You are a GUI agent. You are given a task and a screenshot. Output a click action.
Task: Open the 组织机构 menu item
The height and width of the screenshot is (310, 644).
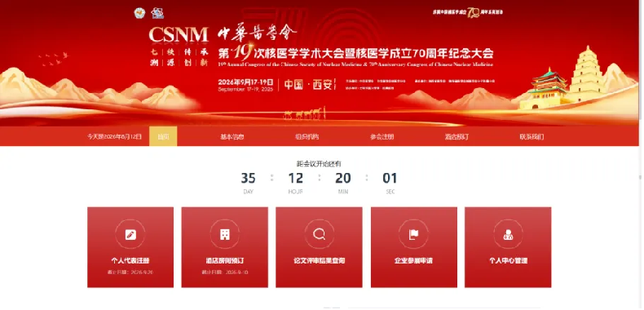[x=307, y=136]
